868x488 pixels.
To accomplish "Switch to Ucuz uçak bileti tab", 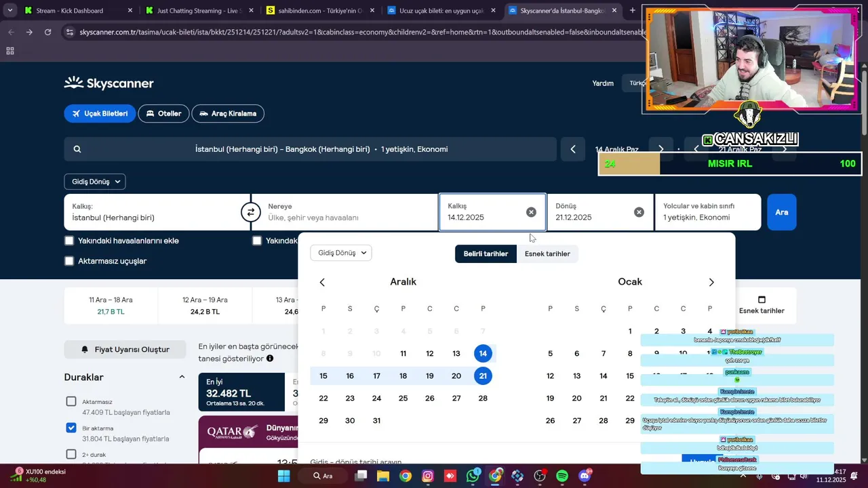I will pyautogui.click(x=441, y=10).
